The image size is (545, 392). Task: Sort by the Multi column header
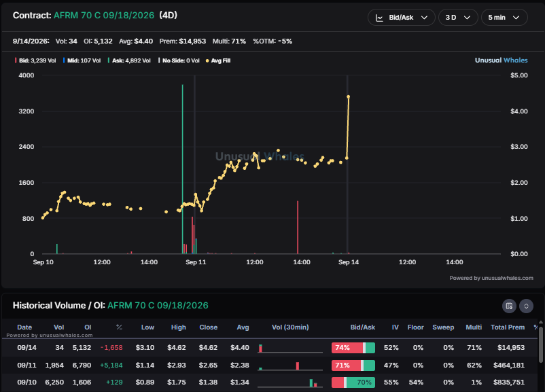point(474,327)
